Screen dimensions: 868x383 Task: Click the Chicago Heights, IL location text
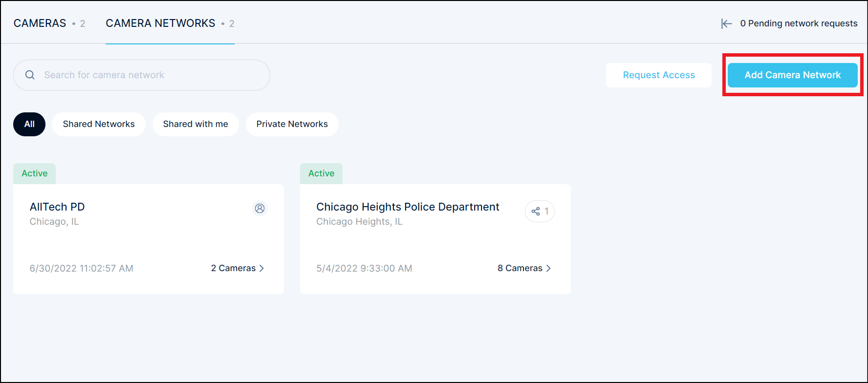coord(359,222)
